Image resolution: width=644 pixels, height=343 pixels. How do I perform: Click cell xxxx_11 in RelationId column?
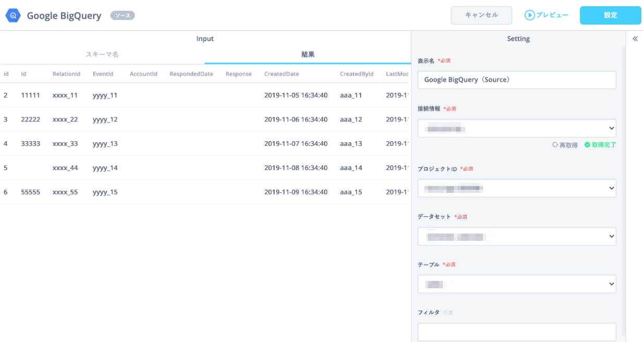coord(65,95)
